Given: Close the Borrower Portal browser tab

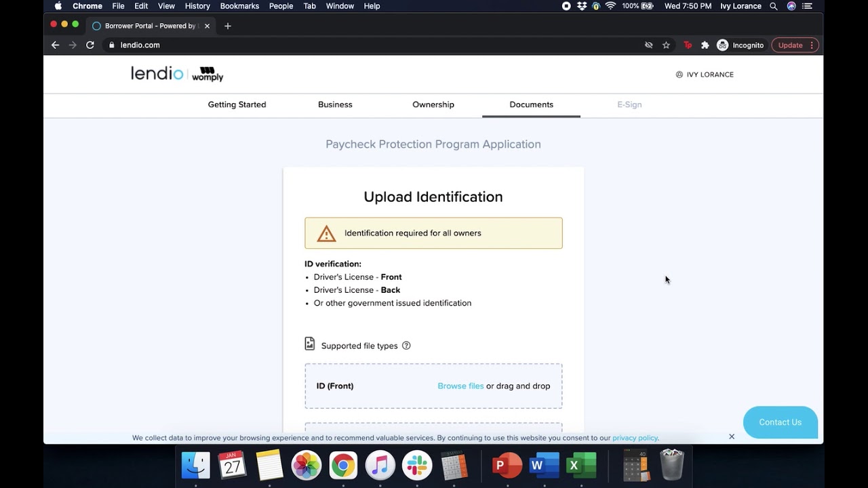Looking at the screenshot, I should (207, 26).
